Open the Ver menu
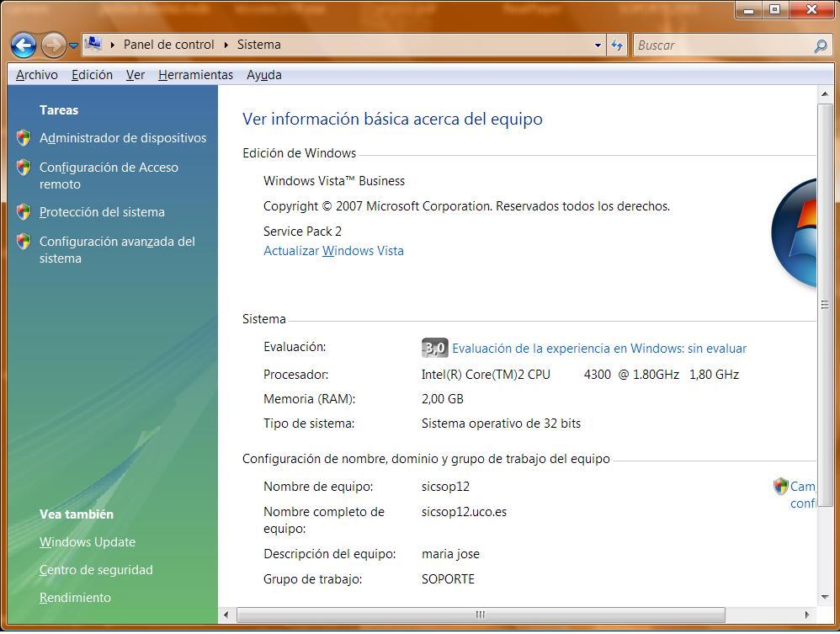The height and width of the screenshot is (634, 840). pos(136,75)
